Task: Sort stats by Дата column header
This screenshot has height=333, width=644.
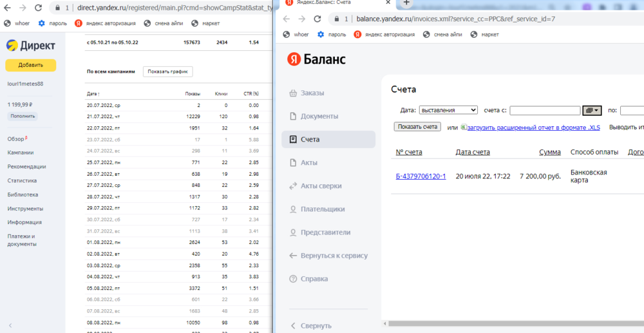Action: (x=93, y=94)
